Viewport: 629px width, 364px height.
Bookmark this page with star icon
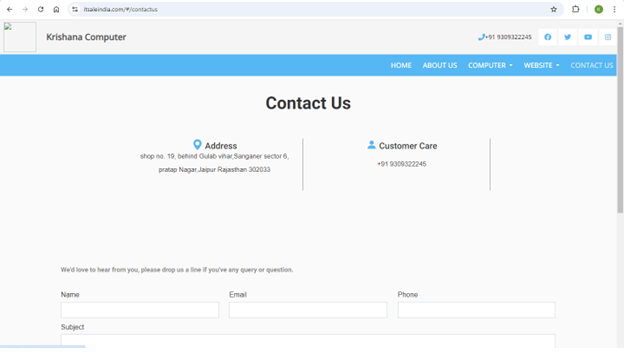click(x=554, y=9)
